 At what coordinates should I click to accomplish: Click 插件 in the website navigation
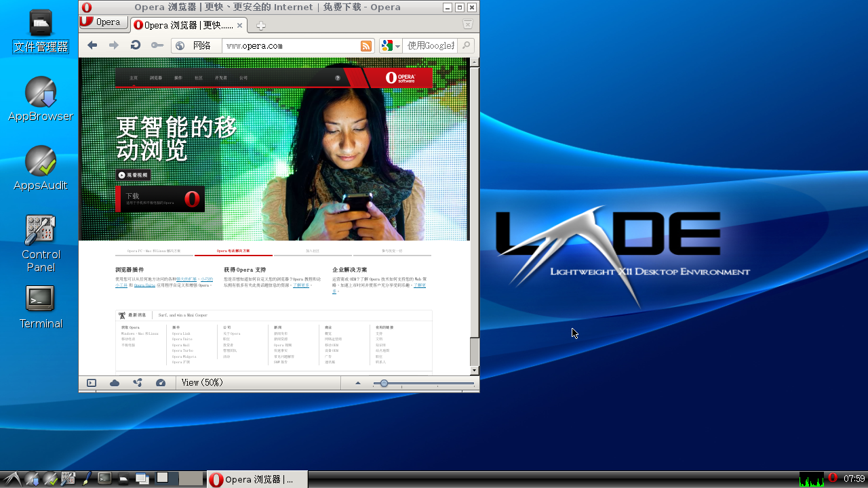(178, 78)
